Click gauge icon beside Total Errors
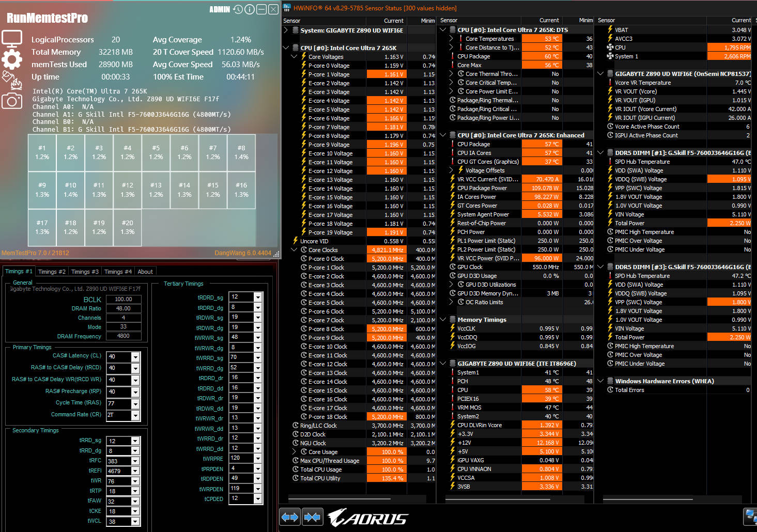757x532 pixels. pyautogui.click(x=610, y=390)
